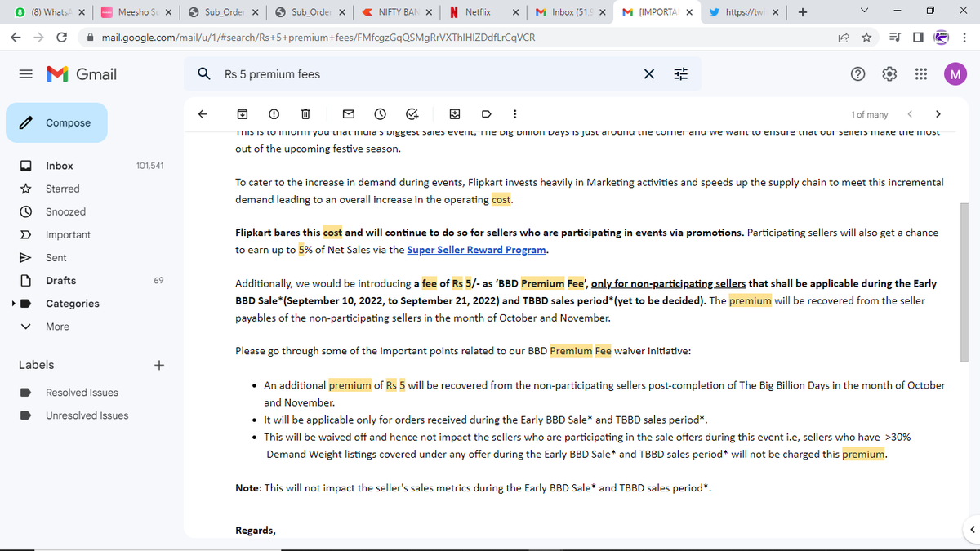Open the Unresolved Issues label

pos(86,415)
